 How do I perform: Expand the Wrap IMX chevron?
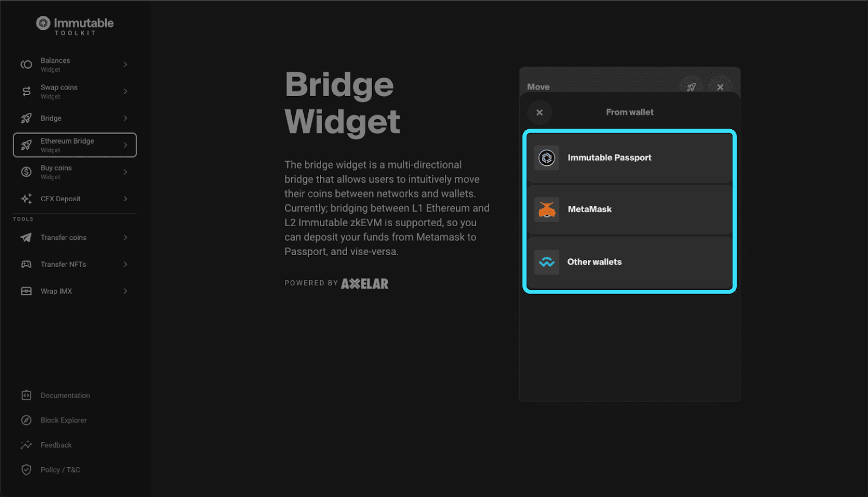tap(125, 291)
